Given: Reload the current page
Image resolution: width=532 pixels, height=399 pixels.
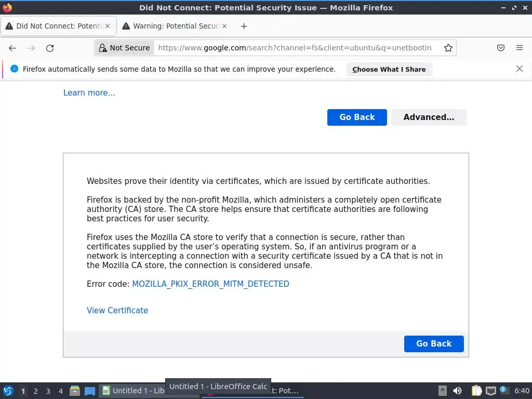Looking at the screenshot, I should pos(50,48).
